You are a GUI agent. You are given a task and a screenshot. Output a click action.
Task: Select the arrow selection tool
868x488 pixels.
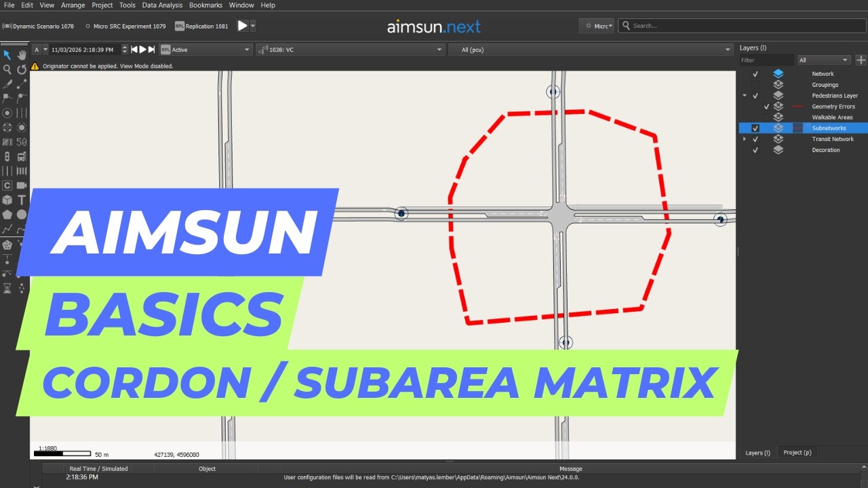click(7, 55)
